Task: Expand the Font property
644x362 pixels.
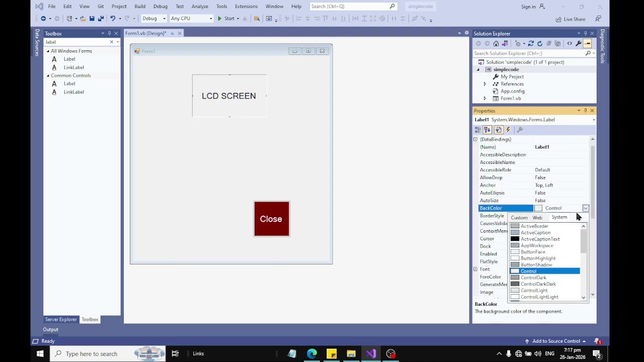Action: (x=475, y=269)
